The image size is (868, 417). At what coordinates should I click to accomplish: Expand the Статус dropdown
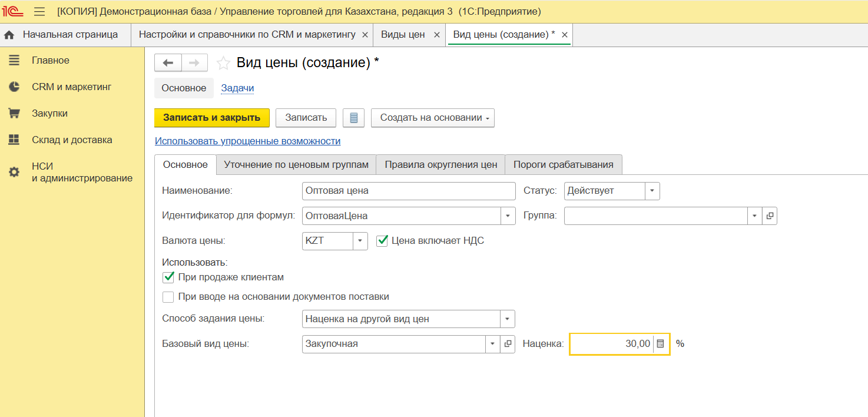652,191
